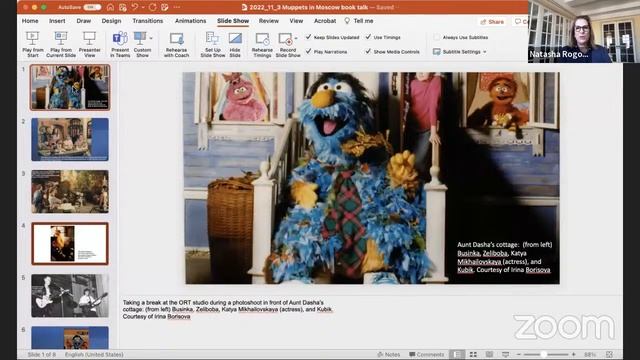The height and width of the screenshot is (360, 640).
Task: Click the Aunt Dasha's cottage caption on slide
Action: (504, 257)
